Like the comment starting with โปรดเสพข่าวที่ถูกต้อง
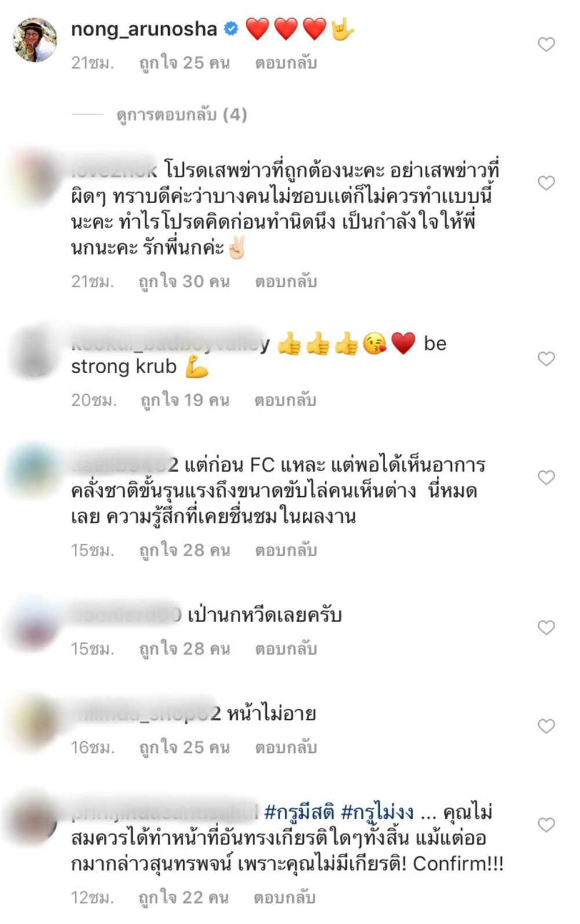Viewport: 580px width, 924px height. pyautogui.click(x=546, y=183)
